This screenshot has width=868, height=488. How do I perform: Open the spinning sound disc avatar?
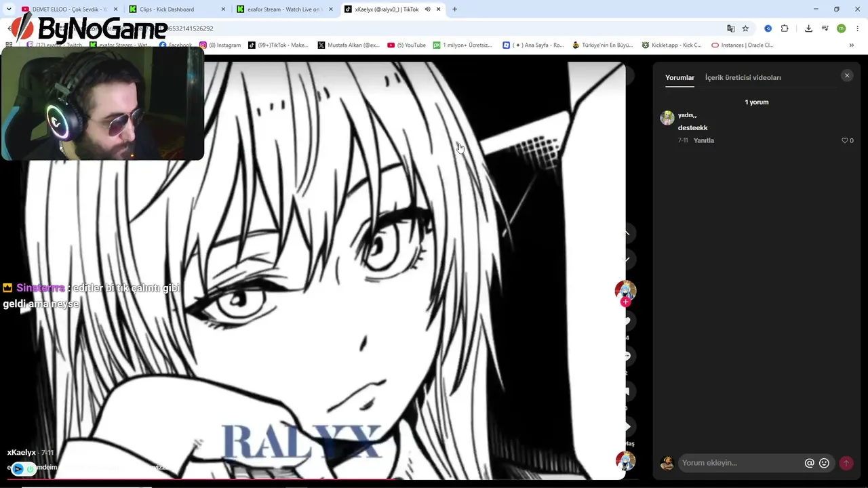[x=625, y=461]
